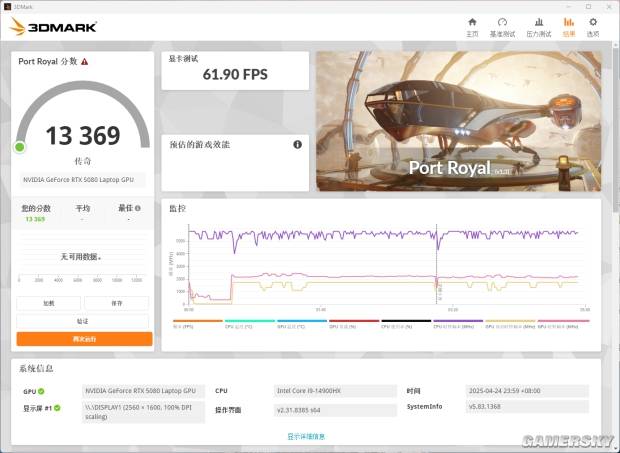Click the GPU name field in system info

pyautogui.click(x=143, y=391)
